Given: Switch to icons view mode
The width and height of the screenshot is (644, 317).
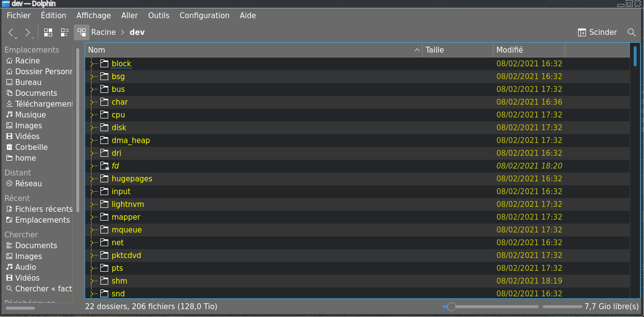Looking at the screenshot, I should (48, 32).
